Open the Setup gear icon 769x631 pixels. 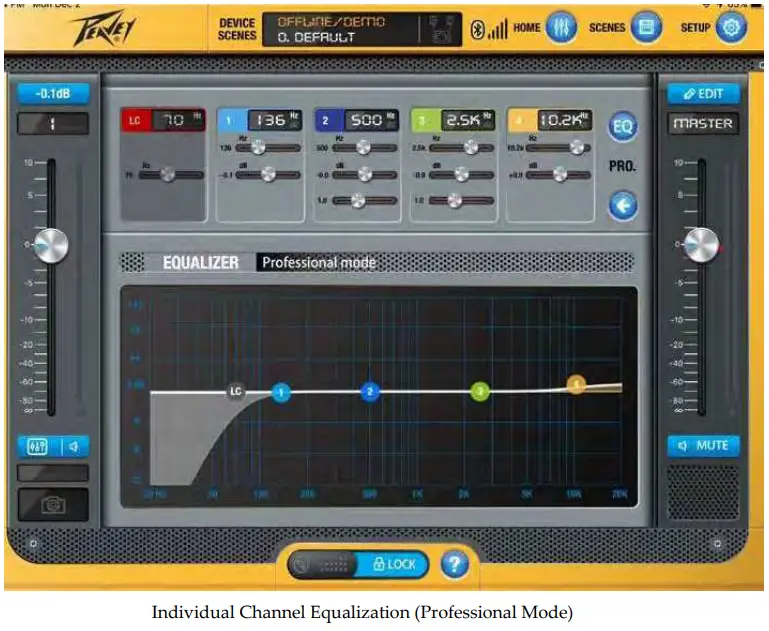731,27
